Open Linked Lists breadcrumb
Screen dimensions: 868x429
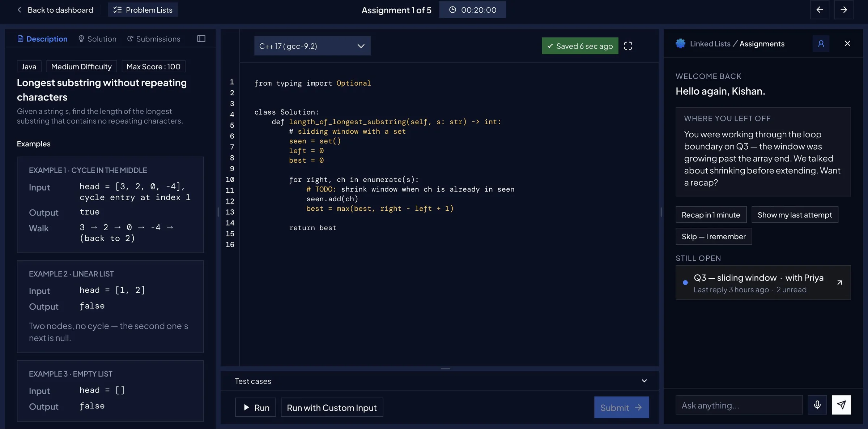pos(710,44)
